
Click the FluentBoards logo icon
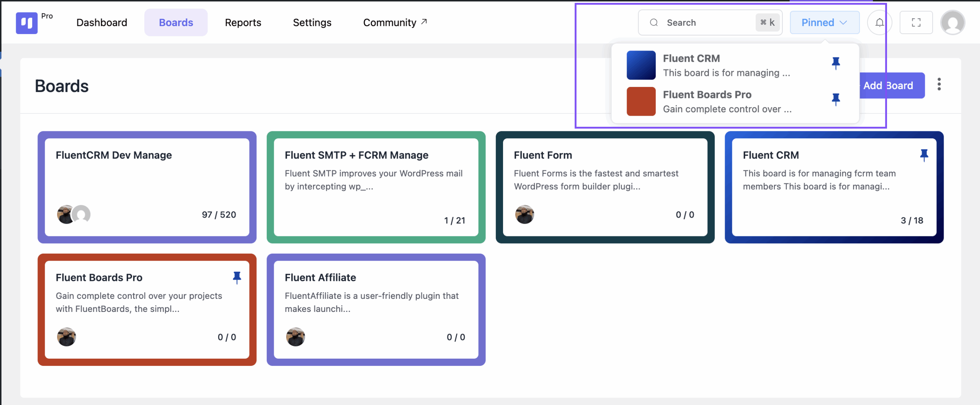(26, 23)
